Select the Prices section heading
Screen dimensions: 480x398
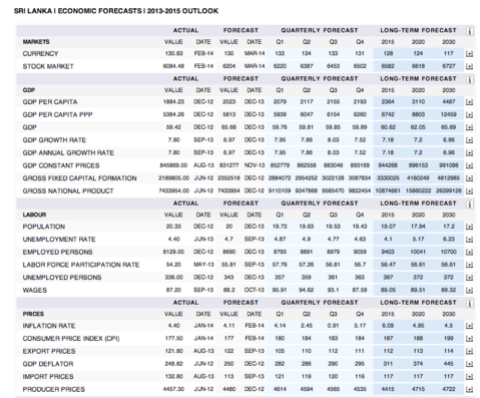(x=33, y=314)
